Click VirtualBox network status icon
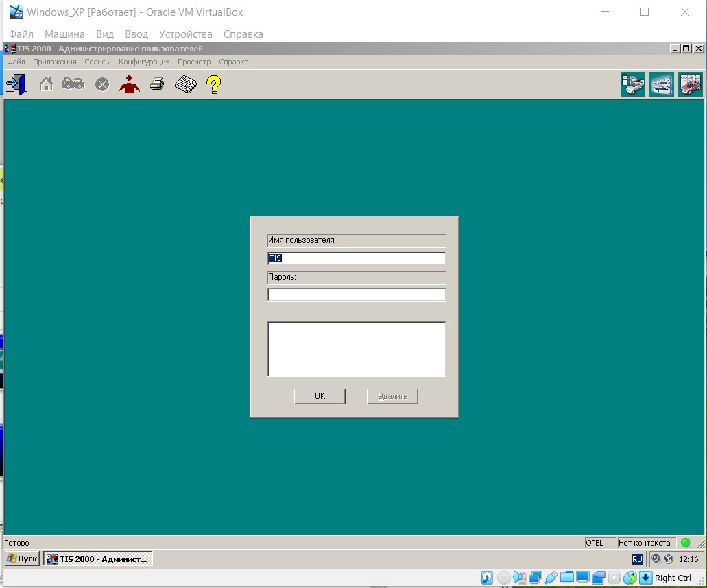707x588 pixels. pos(535,578)
